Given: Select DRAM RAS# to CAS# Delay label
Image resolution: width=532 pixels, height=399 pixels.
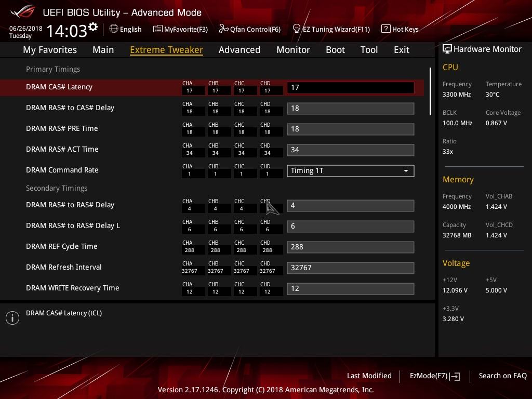Looking at the screenshot, I should point(70,108).
